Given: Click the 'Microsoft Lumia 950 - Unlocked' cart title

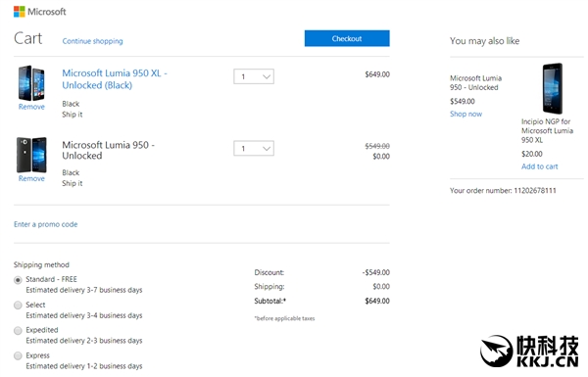Looking at the screenshot, I should pos(109,150).
